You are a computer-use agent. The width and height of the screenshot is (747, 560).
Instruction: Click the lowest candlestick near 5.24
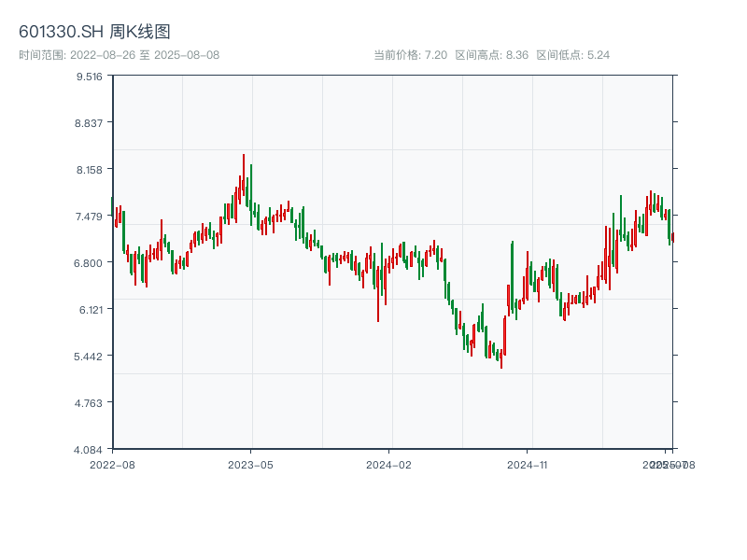pyautogui.click(x=501, y=358)
